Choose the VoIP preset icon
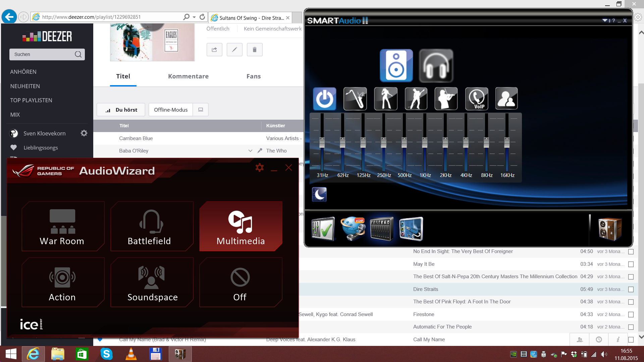The height and width of the screenshot is (362, 644). coord(477,99)
